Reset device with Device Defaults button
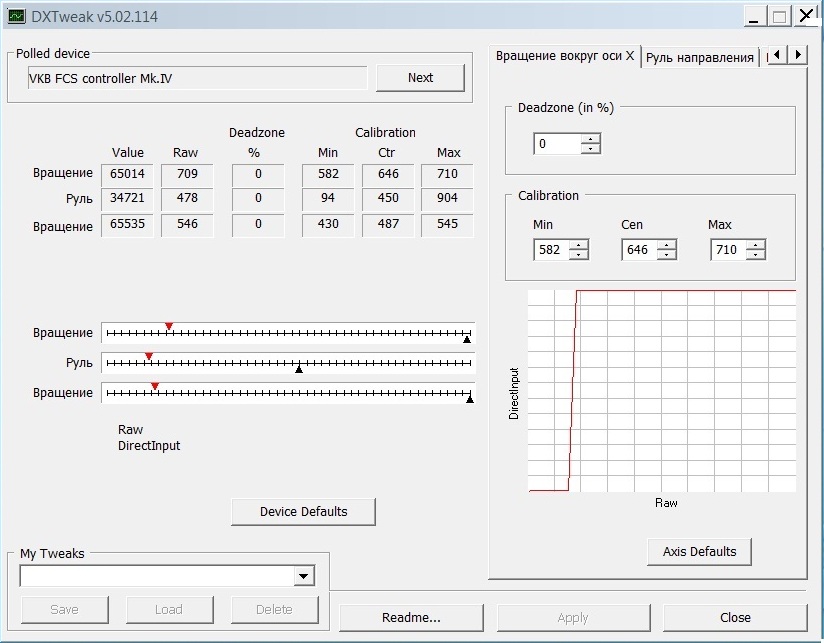The image size is (824, 643). tap(303, 511)
